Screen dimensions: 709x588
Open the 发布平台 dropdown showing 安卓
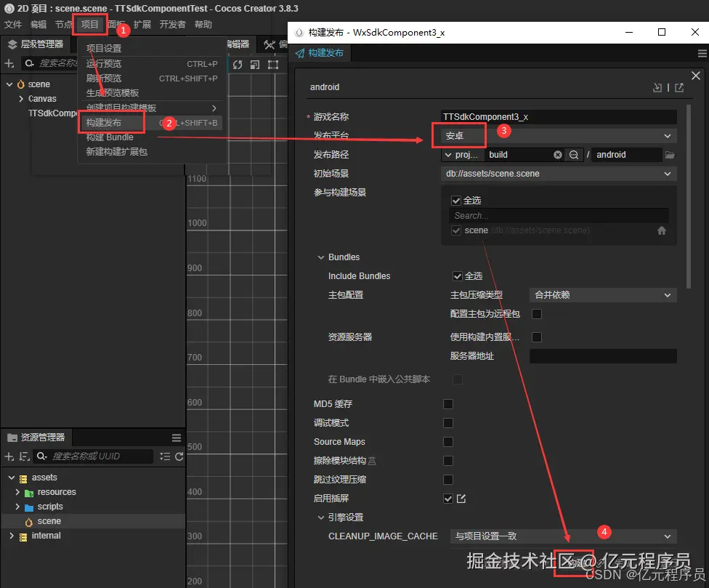559,136
